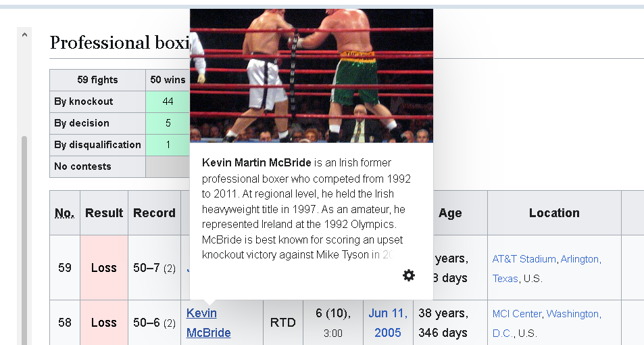Viewport: 644px width, 345px height.
Task: Select the Professional boxing section heading
Action: pos(120,43)
